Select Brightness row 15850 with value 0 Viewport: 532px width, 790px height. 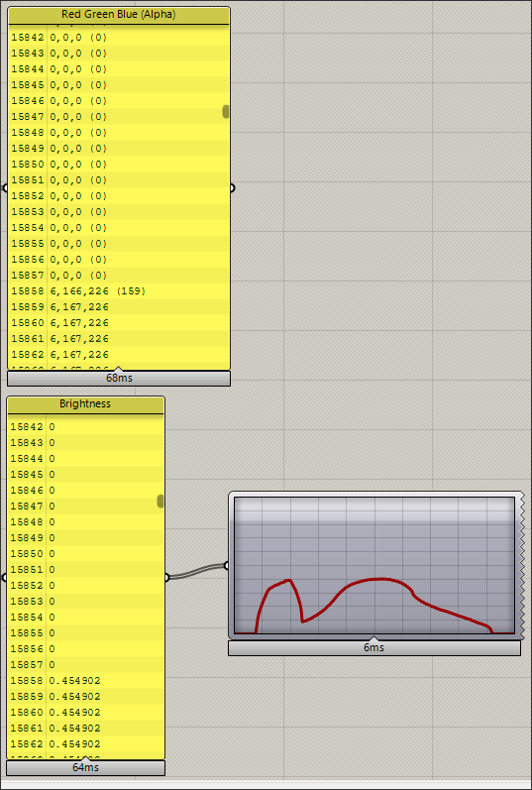[85, 554]
